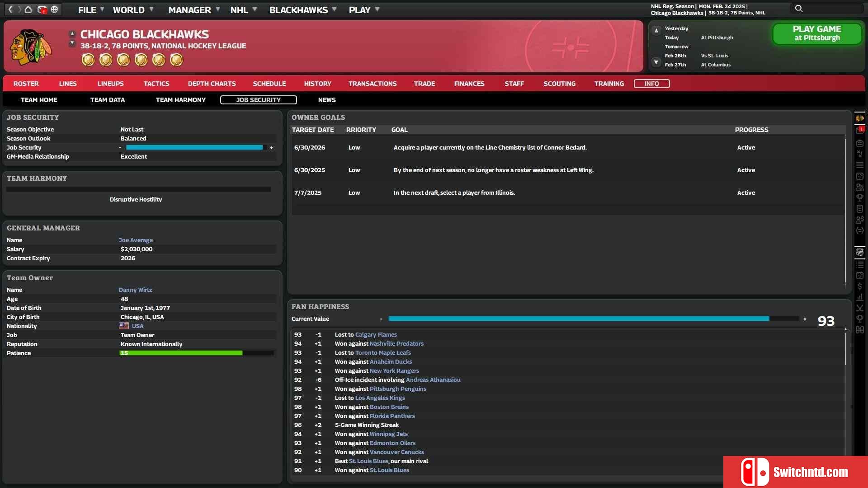Open crossed hockey sticks sidebar icon
The height and width of the screenshot is (488, 868).
click(860, 308)
